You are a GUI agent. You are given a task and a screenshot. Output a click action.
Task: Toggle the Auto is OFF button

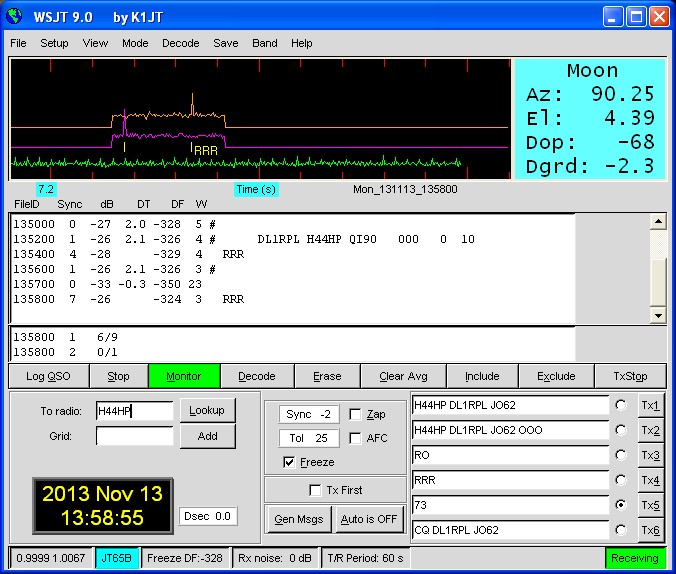[368, 519]
